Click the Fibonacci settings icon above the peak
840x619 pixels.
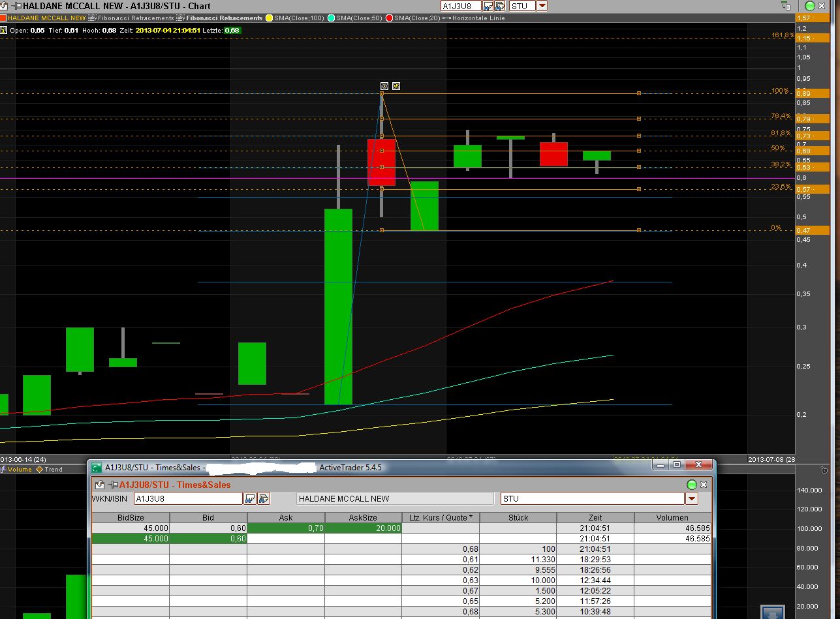click(384, 85)
